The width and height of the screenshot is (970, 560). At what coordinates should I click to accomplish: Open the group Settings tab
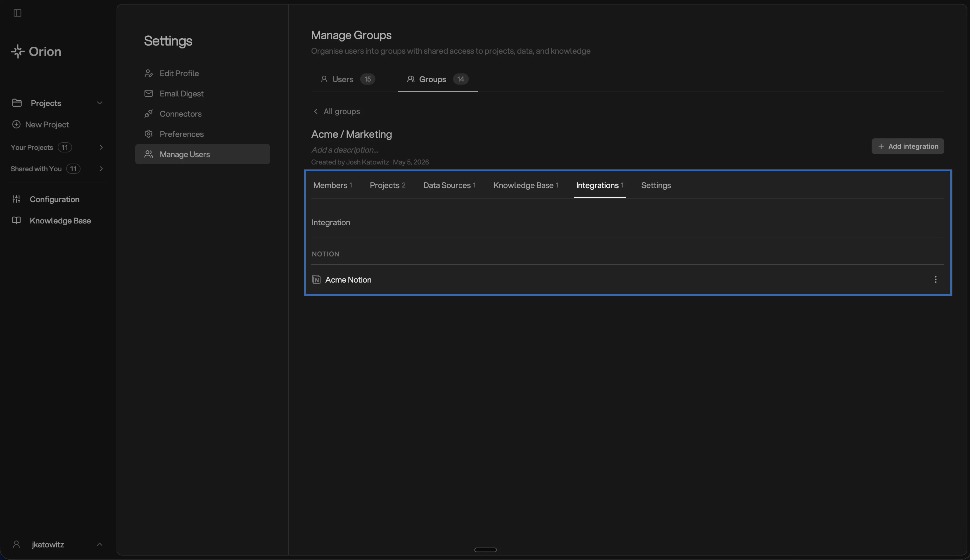[656, 185]
